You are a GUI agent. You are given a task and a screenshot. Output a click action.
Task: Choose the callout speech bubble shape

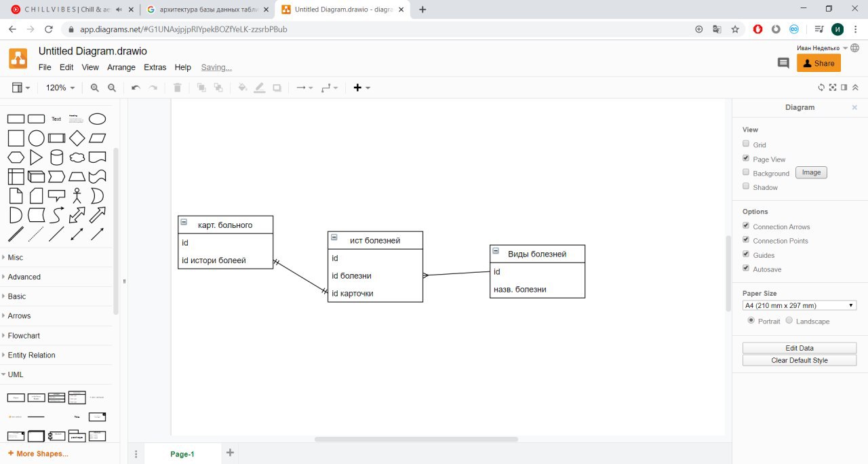pyautogui.click(x=57, y=196)
